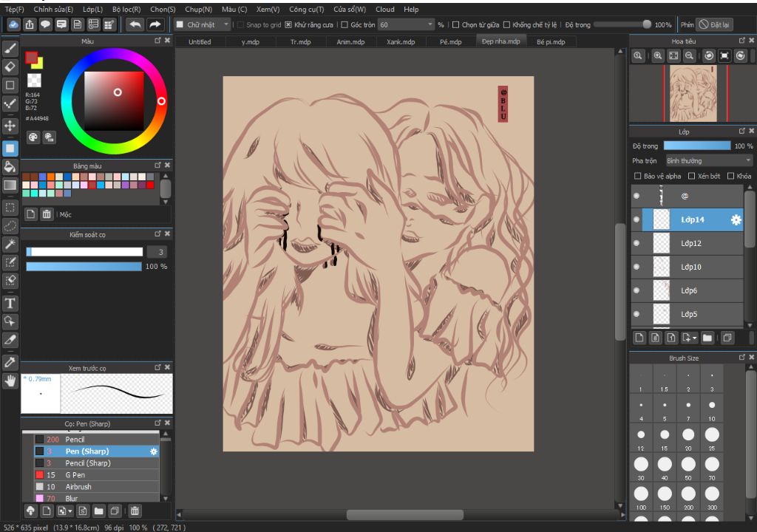Open the Bình thường blend mode dropdown
757x532 pixels.
(x=709, y=161)
